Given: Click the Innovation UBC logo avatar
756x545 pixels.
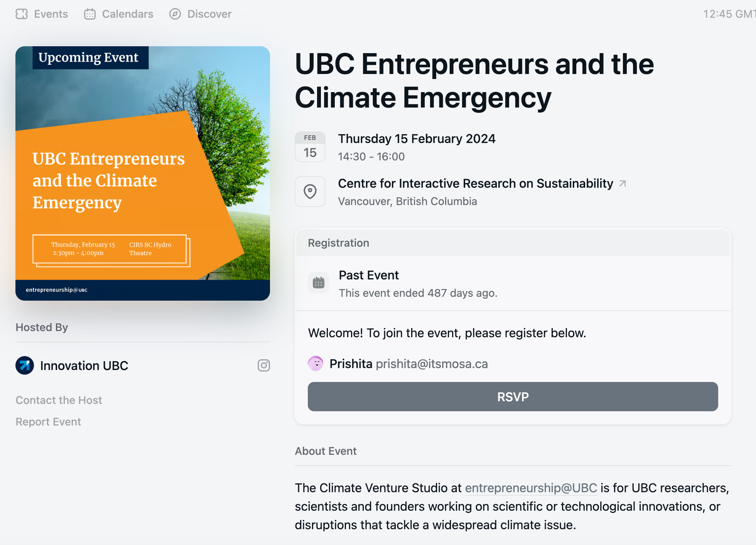Looking at the screenshot, I should click(x=25, y=365).
